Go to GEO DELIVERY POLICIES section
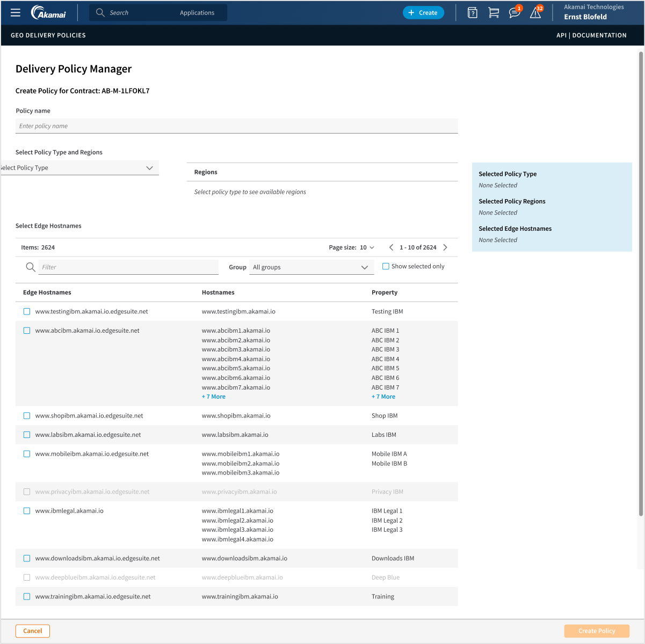The width and height of the screenshot is (645, 644). click(48, 35)
